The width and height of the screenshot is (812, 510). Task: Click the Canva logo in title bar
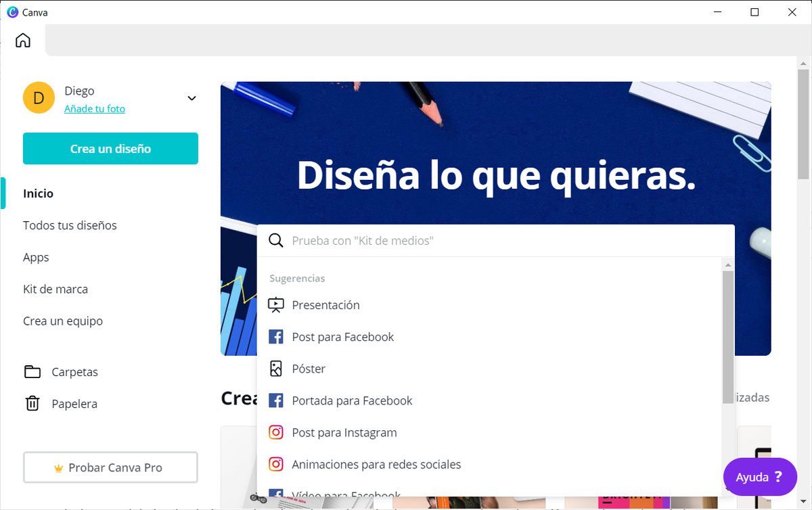(x=12, y=12)
